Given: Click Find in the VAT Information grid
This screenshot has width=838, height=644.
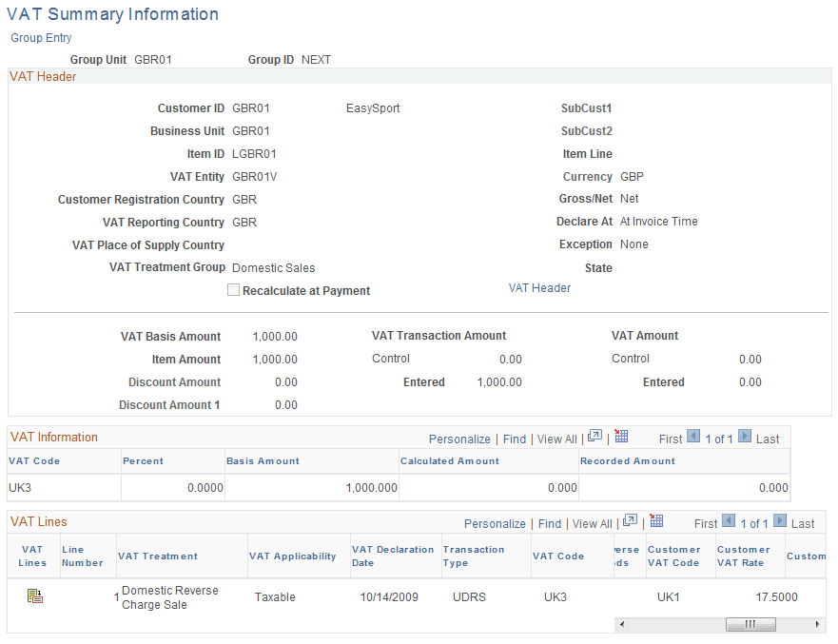Looking at the screenshot, I should pyautogui.click(x=515, y=439).
